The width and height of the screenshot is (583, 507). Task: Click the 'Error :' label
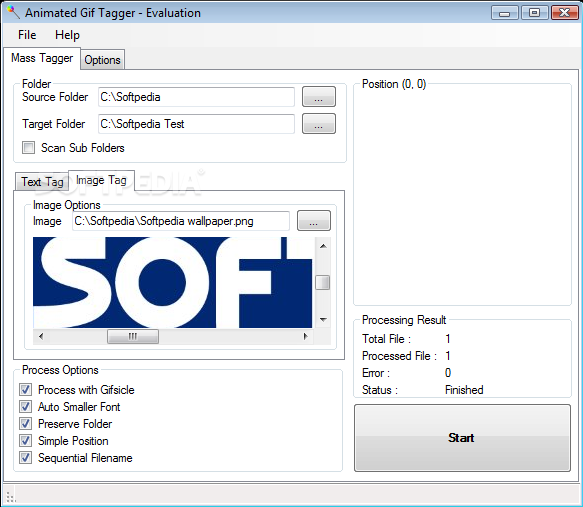tap(376, 373)
